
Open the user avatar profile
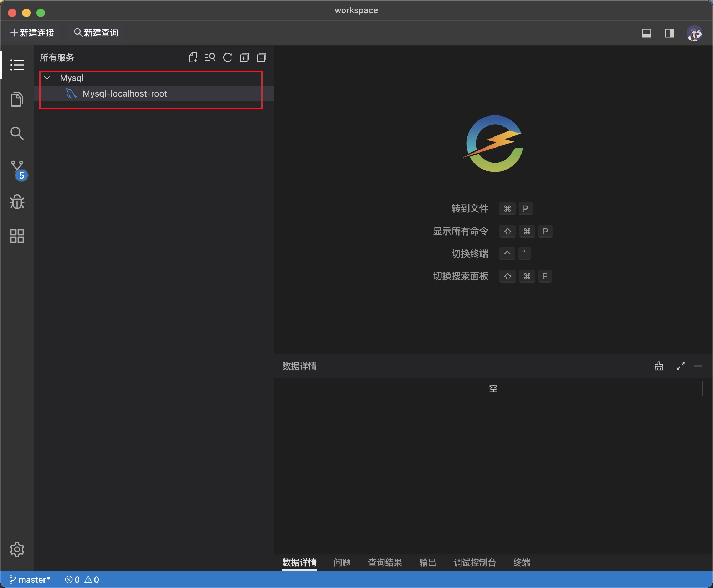click(x=694, y=33)
